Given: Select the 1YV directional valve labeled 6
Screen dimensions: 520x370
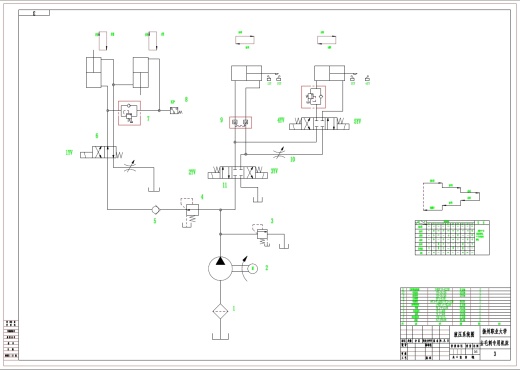Looking at the screenshot, I should [101, 152].
